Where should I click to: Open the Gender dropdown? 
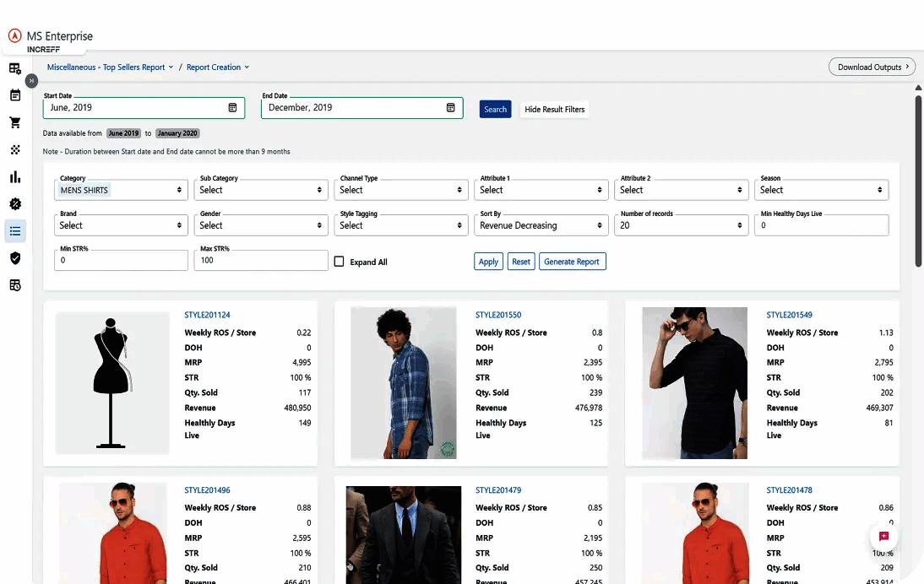click(261, 225)
